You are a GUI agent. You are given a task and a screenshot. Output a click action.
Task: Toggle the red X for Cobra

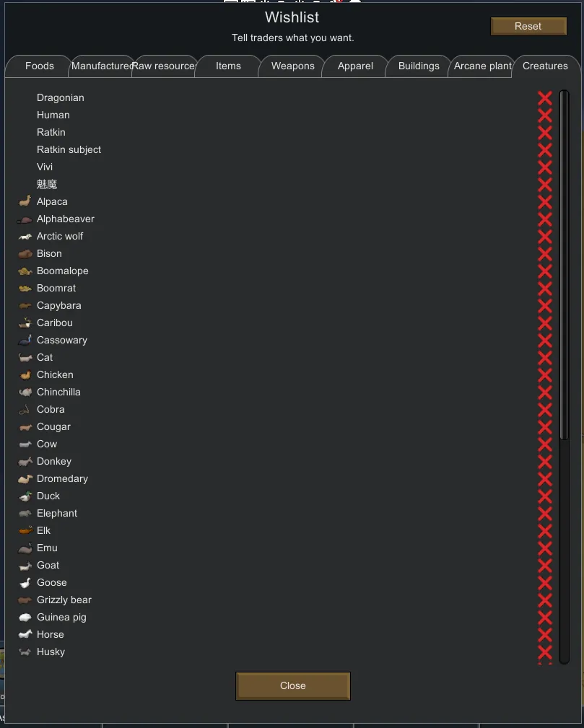click(x=545, y=410)
